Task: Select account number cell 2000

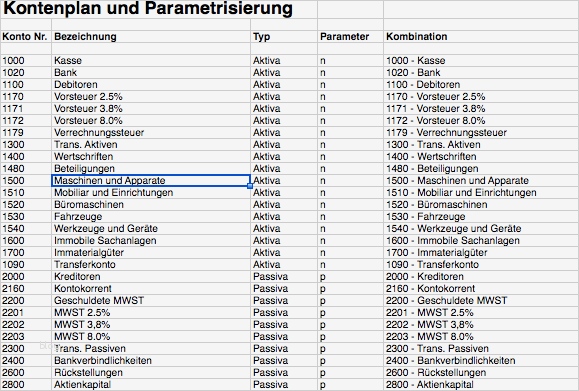Action: (26, 277)
